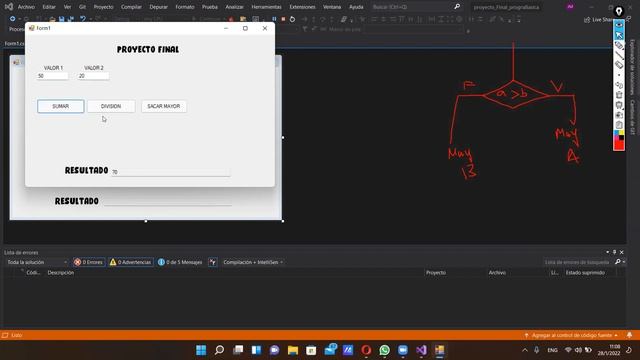Click the SACAR MAYOR button
This screenshot has height=360, width=640.
(164, 106)
